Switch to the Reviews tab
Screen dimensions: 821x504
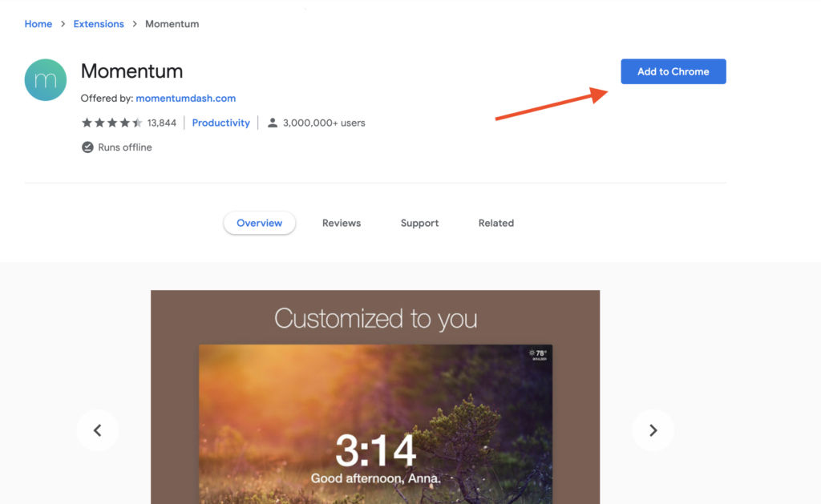pos(341,223)
